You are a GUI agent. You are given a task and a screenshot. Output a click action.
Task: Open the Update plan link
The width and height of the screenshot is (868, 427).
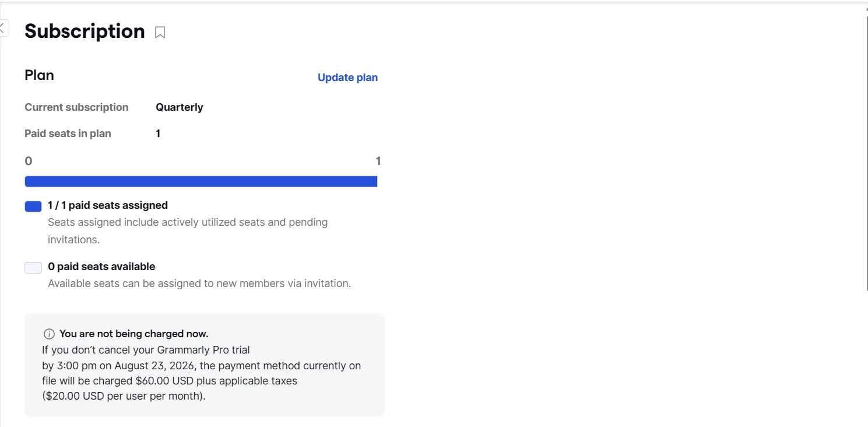coord(347,78)
